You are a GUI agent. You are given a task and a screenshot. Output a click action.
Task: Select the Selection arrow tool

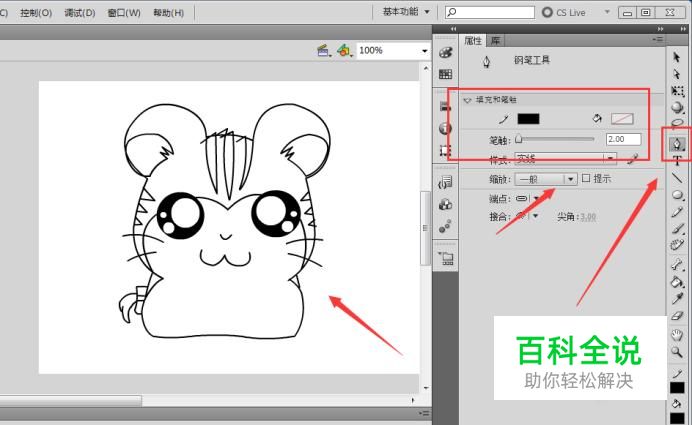tap(677, 57)
